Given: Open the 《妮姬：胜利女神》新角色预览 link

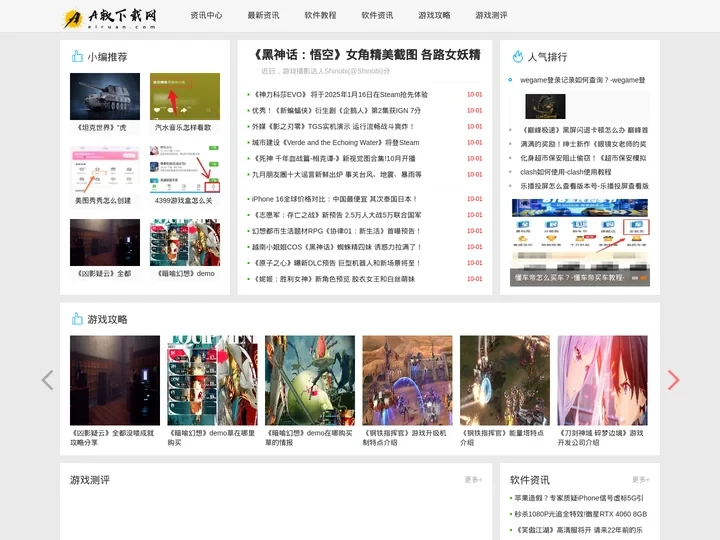Looking at the screenshot, I should tap(333, 279).
